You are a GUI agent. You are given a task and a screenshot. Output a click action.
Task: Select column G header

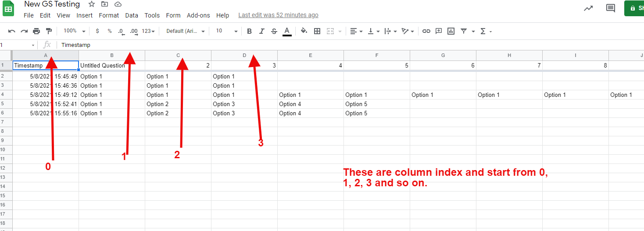click(x=443, y=55)
